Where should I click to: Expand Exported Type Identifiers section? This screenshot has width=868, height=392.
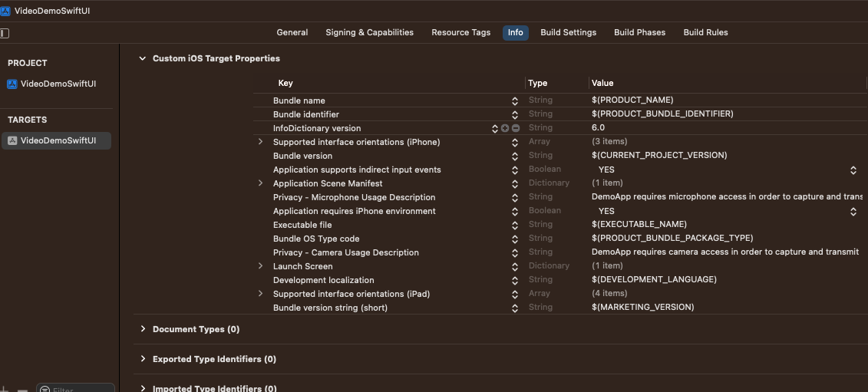(x=143, y=359)
